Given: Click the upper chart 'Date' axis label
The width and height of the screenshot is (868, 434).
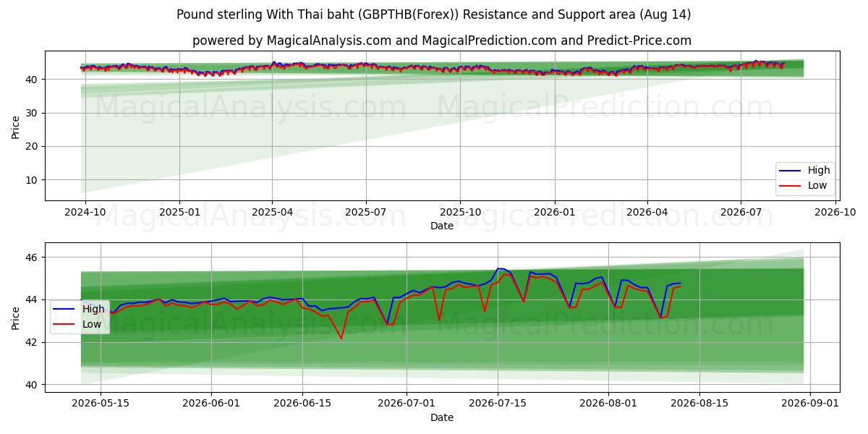Looking at the screenshot, I should tap(442, 226).
